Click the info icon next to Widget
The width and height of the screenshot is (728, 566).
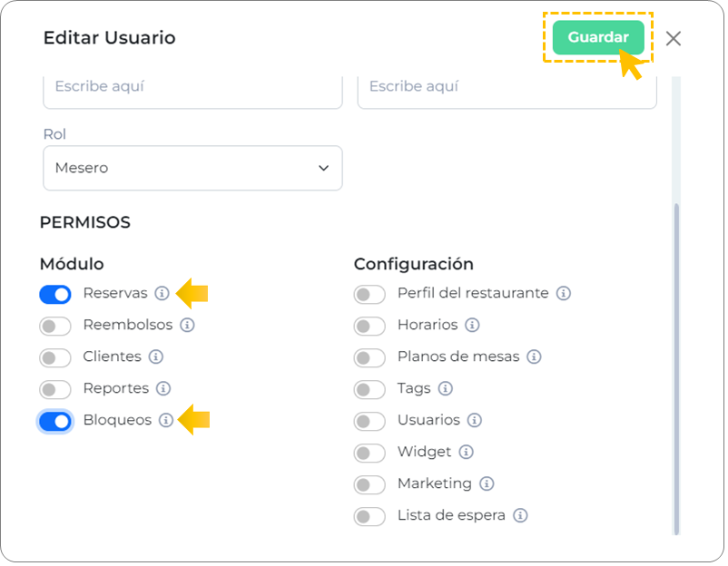(467, 452)
